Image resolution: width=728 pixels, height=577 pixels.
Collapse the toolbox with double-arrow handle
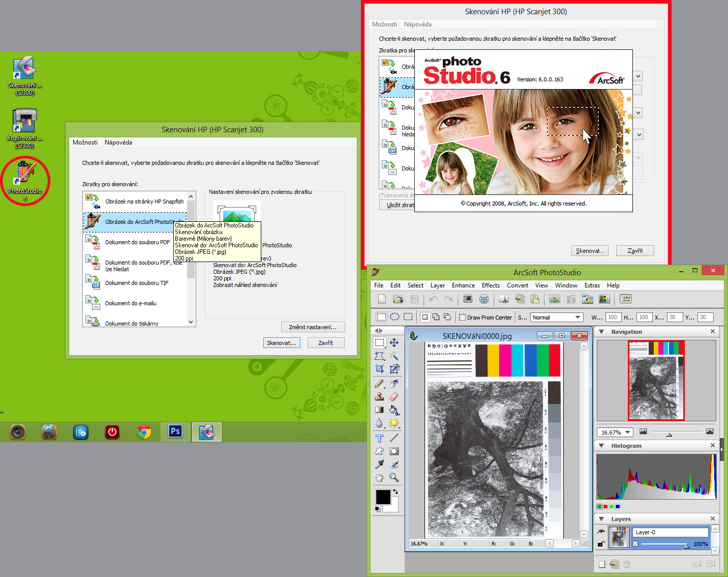378,331
